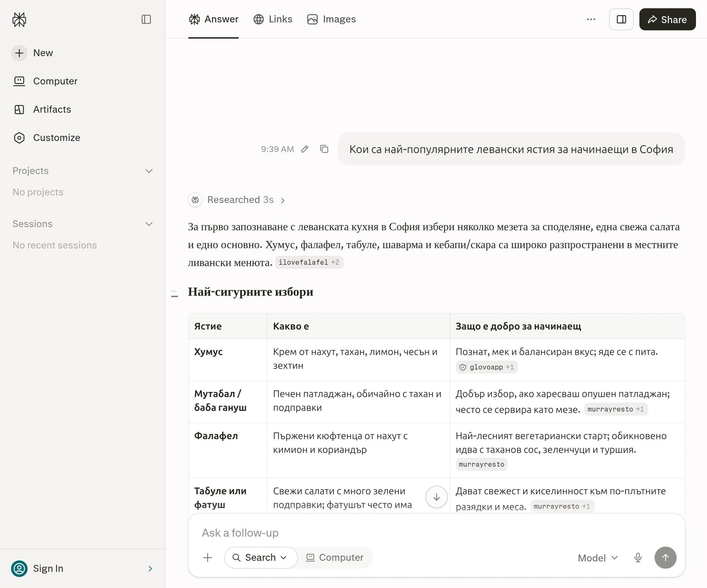Open Artifacts in sidebar
Viewport: 707px width, 588px height.
[x=42, y=109]
